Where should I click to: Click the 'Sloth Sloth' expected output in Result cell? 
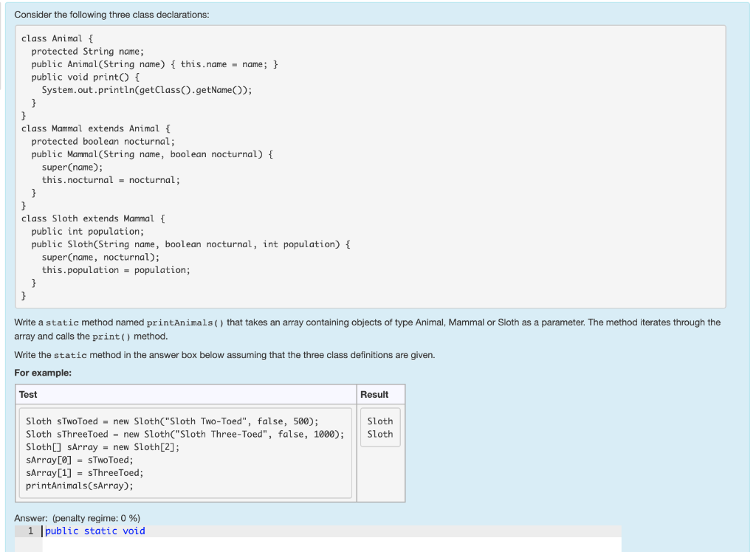(x=379, y=427)
